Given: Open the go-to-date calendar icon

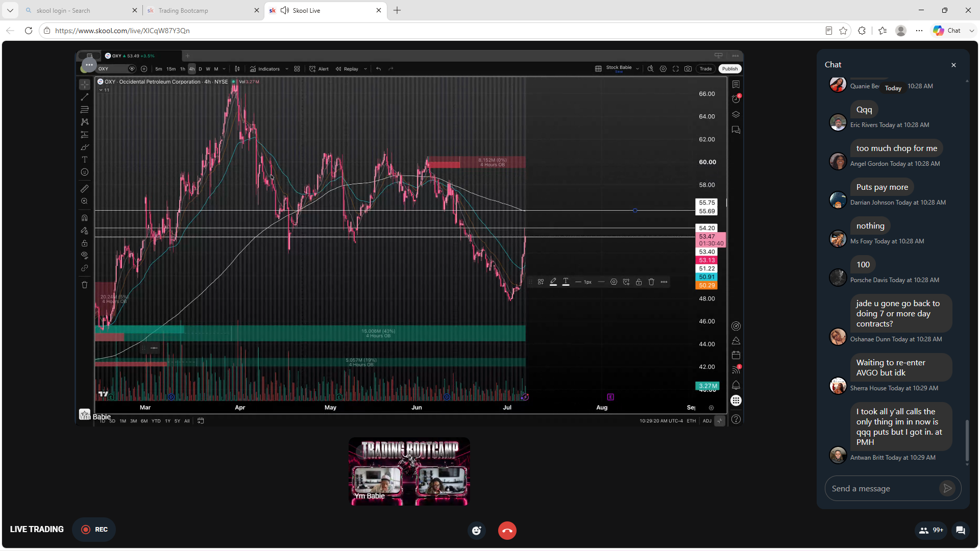Looking at the screenshot, I should [201, 421].
